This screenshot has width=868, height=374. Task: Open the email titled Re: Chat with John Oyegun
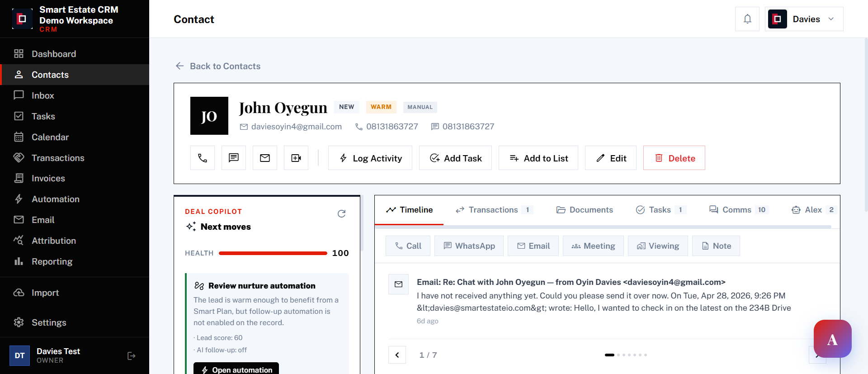click(x=571, y=282)
